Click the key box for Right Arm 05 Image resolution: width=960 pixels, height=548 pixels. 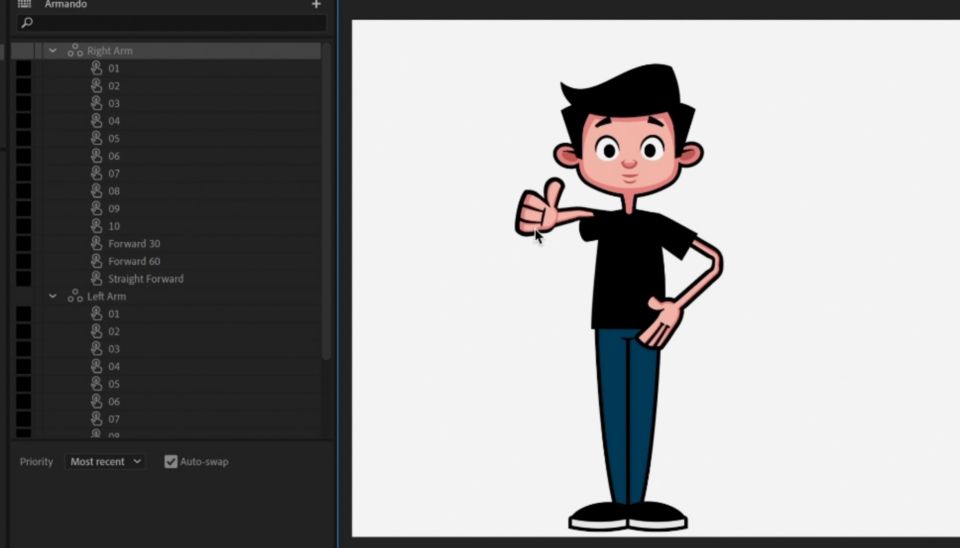click(x=23, y=138)
